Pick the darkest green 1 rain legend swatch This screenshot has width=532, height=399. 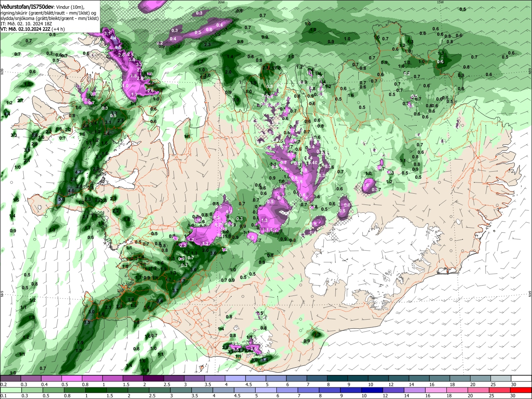(96, 390)
